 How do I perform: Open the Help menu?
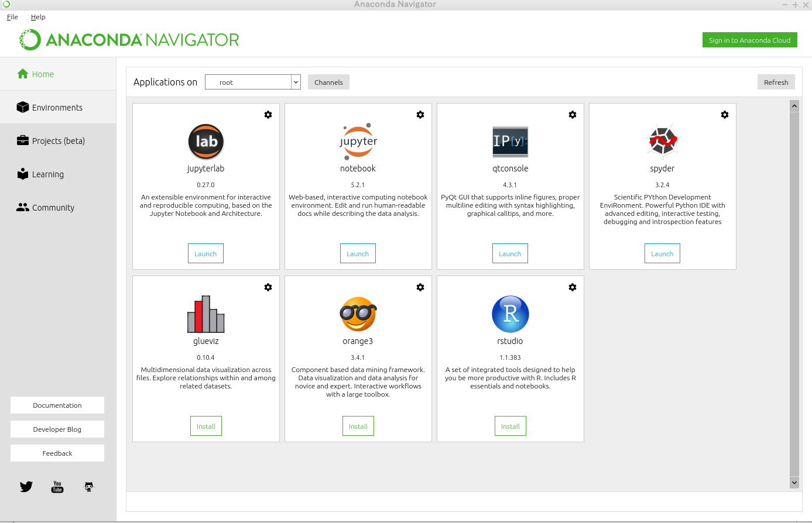point(38,17)
